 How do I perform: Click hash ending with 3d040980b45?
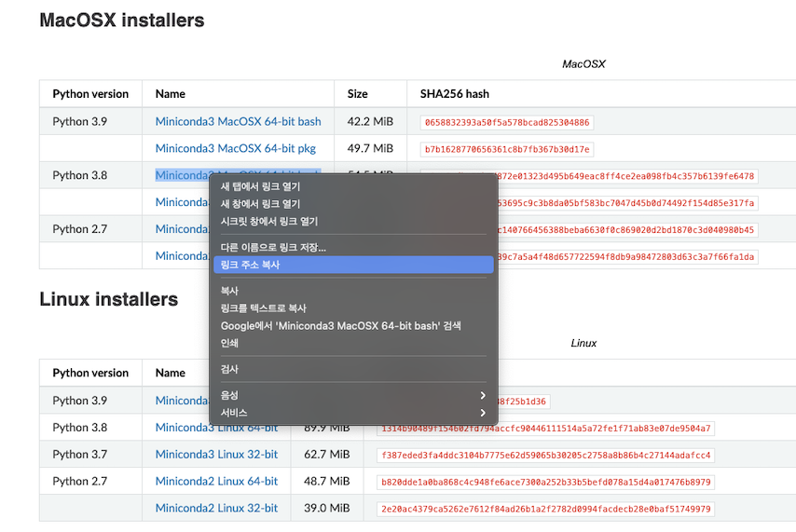(x=627, y=230)
